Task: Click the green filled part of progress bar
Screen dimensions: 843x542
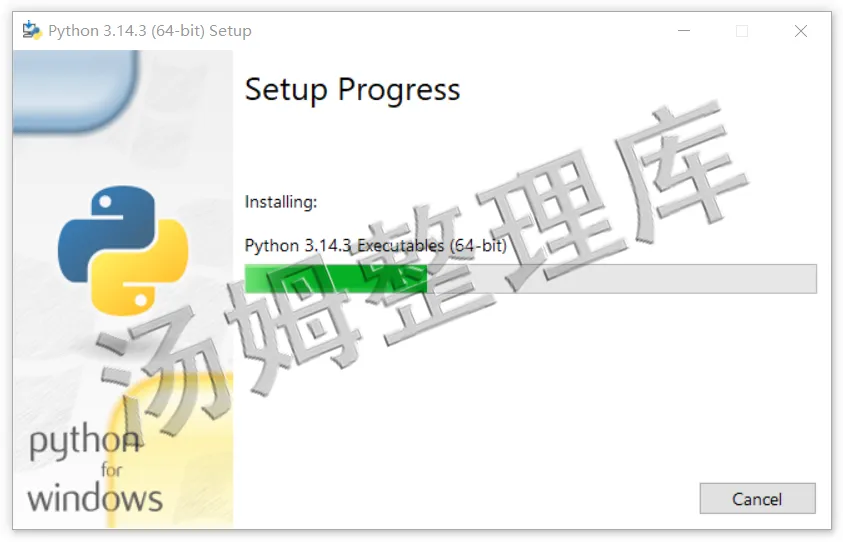Action: 335,279
